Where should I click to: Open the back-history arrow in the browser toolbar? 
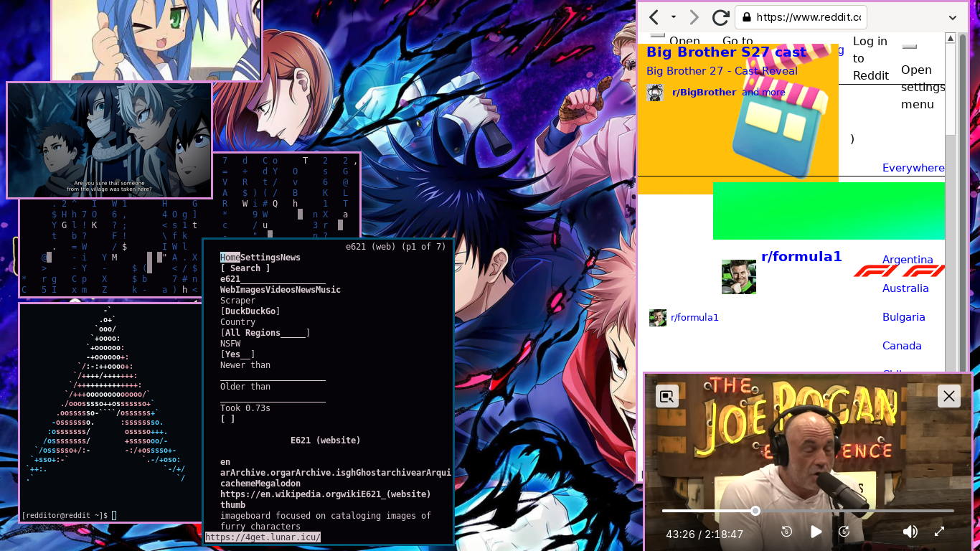pos(673,17)
